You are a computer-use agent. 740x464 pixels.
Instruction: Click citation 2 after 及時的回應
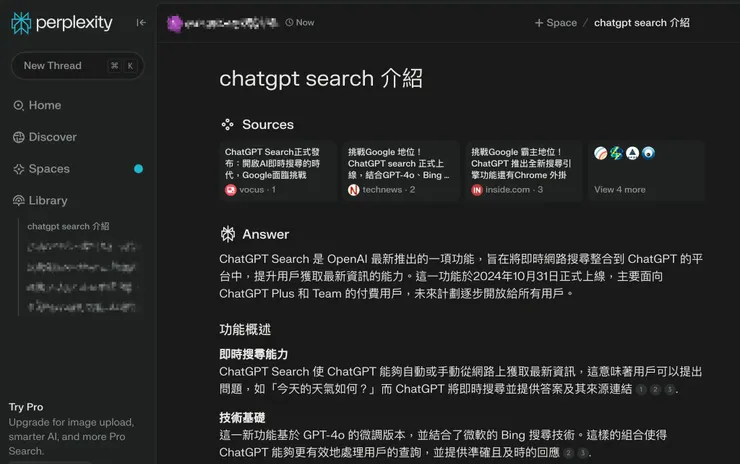[x=569, y=453]
